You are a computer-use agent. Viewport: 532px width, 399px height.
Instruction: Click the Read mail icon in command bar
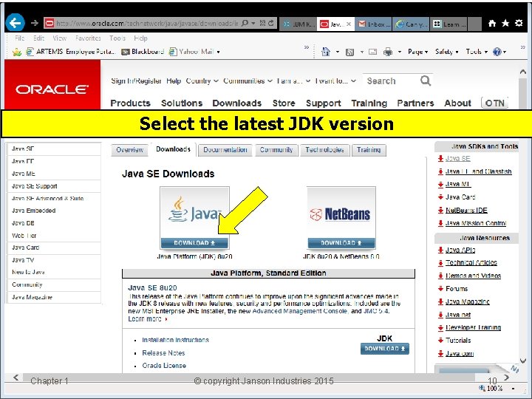pos(372,52)
